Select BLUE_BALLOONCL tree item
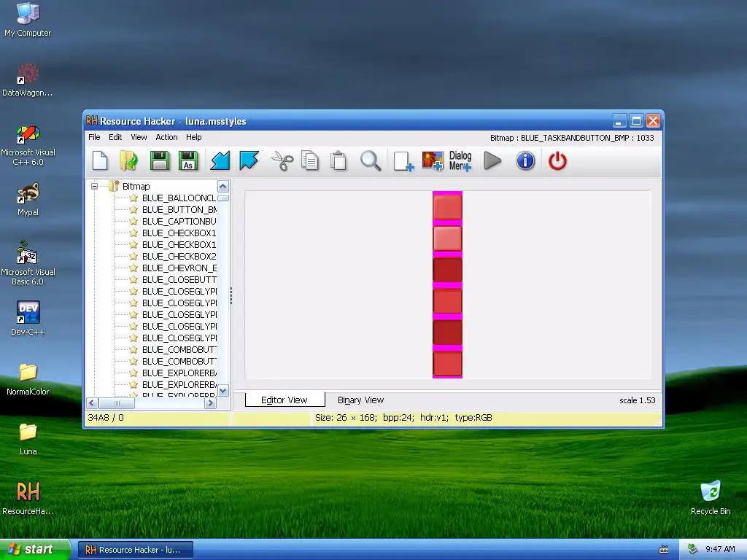This screenshot has height=560, width=747. [x=179, y=198]
